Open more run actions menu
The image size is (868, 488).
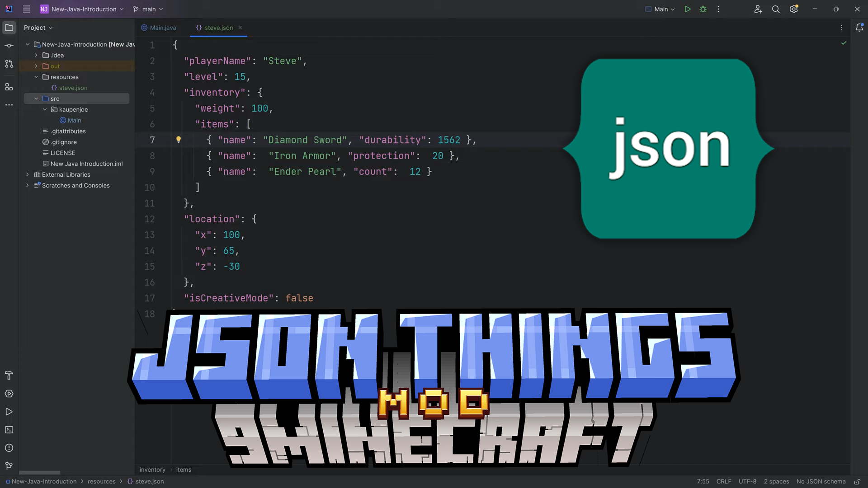click(x=718, y=9)
